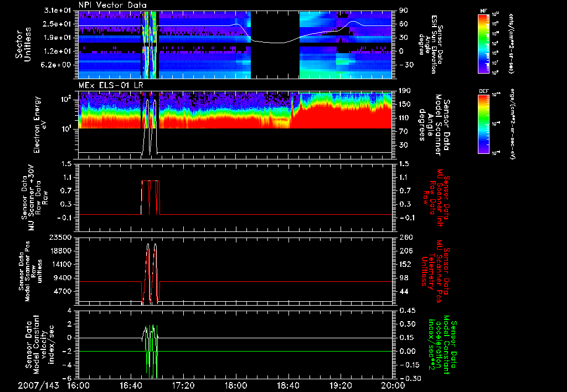The width and height of the screenshot is (567, 392).
Task: Click the '2007/143' date label
Action: pyautogui.click(x=38, y=386)
